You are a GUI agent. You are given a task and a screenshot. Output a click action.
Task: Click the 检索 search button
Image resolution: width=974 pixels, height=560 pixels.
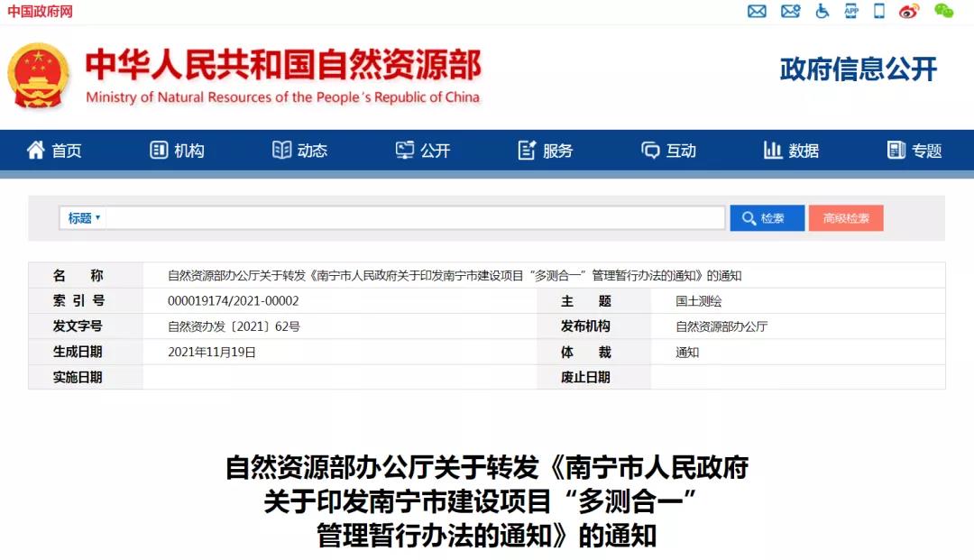click(x=767, y=216)
